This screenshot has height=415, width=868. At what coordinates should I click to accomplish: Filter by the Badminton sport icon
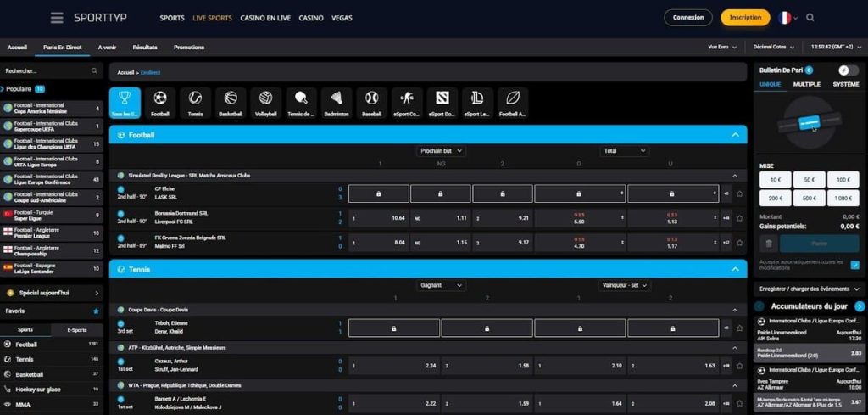tap(337, 102)
